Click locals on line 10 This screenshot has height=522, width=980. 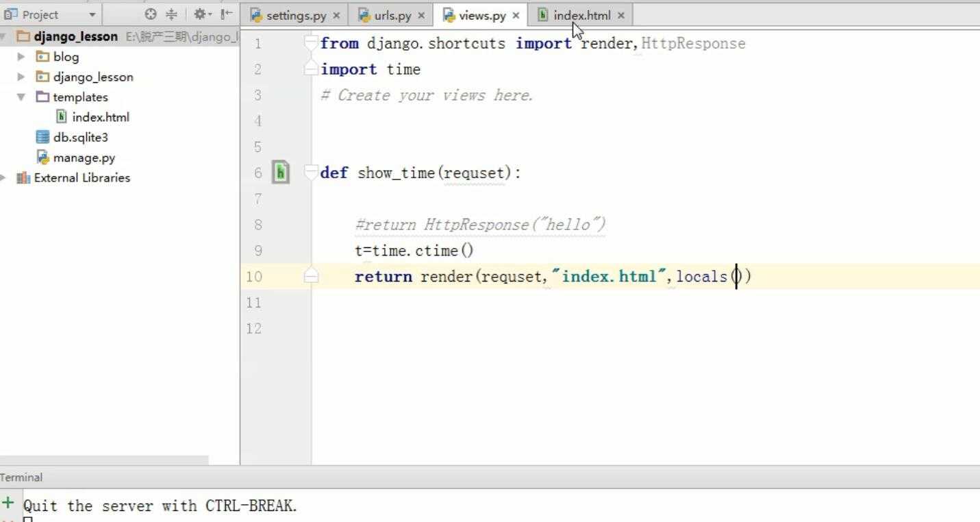pyautogui.click(x=702, y=277)
